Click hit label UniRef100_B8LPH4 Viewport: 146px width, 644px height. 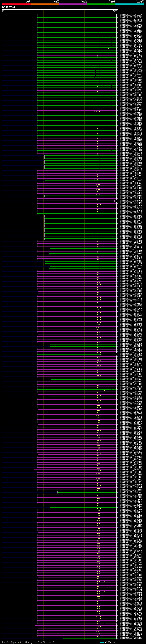(131, 359)
